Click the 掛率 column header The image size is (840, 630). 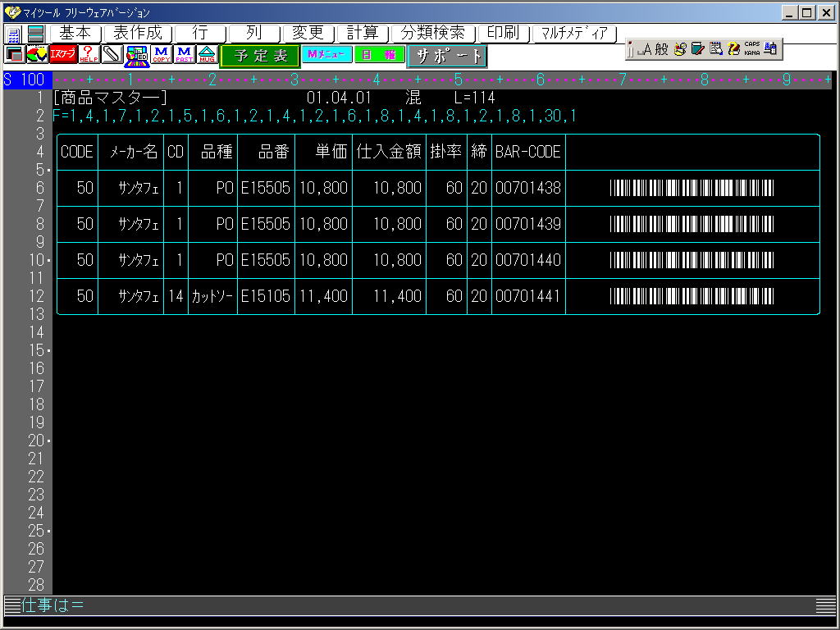click(445, 152)
